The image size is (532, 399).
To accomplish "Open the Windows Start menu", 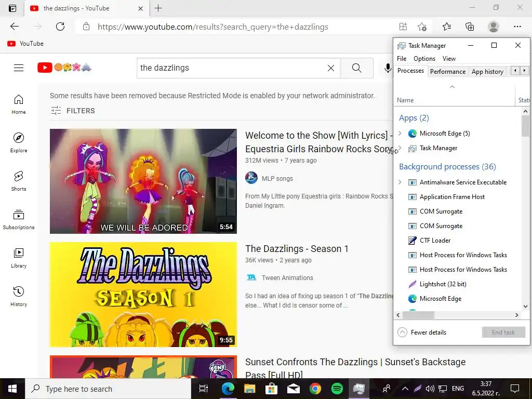I will [x=12, y=389].
